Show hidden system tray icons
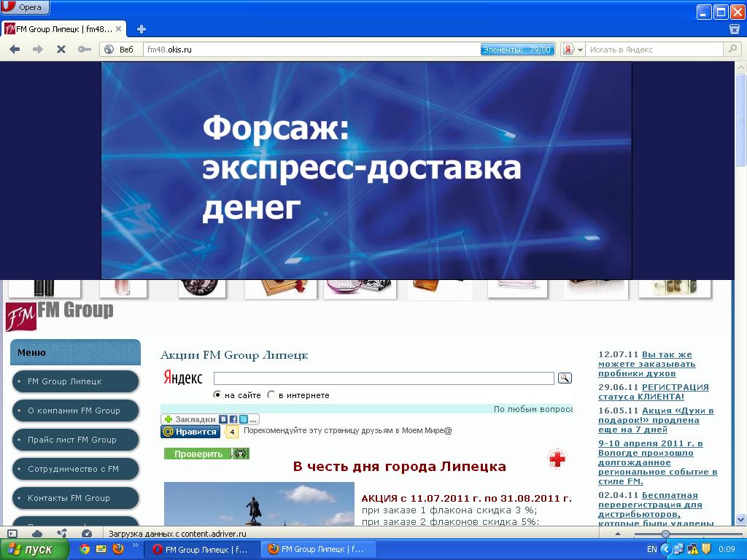 [x=665, y=549]
